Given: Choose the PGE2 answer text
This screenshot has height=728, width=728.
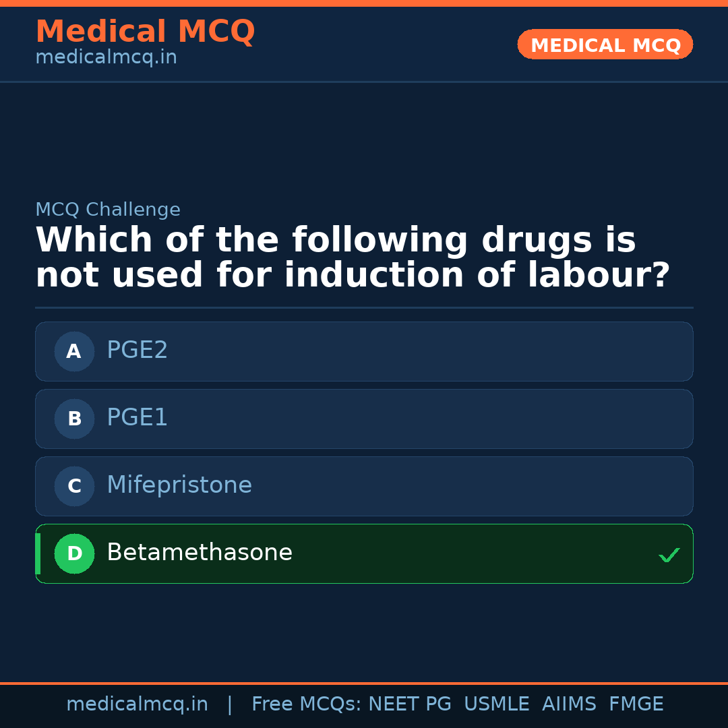Looking at the screenshot, I should click(x=138, y=351).
